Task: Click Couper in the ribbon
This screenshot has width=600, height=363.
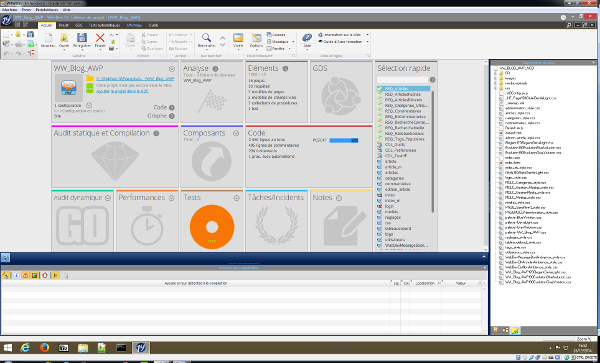Action: point(150,34)
